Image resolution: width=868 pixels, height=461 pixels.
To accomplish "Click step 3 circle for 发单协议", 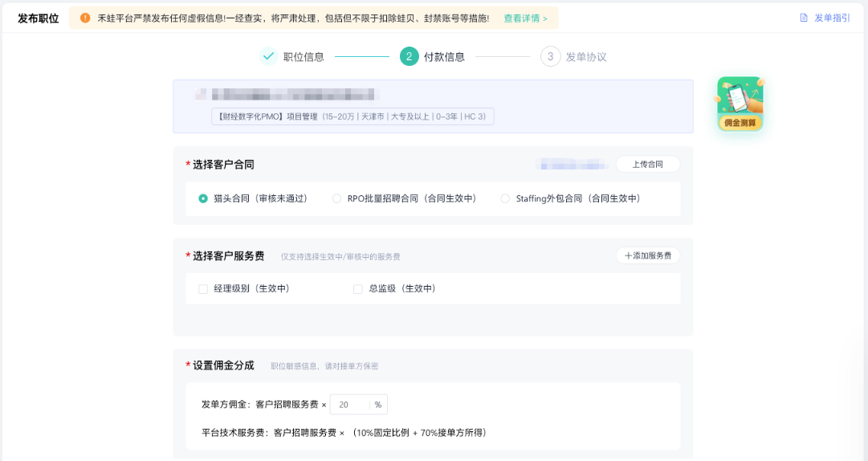I will (x=550, y=56).
